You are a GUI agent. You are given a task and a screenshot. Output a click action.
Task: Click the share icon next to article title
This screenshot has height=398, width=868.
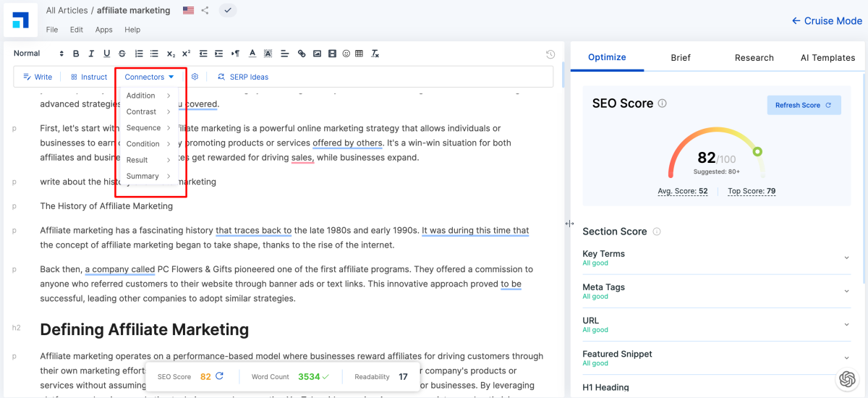click(x=205, y=10)
